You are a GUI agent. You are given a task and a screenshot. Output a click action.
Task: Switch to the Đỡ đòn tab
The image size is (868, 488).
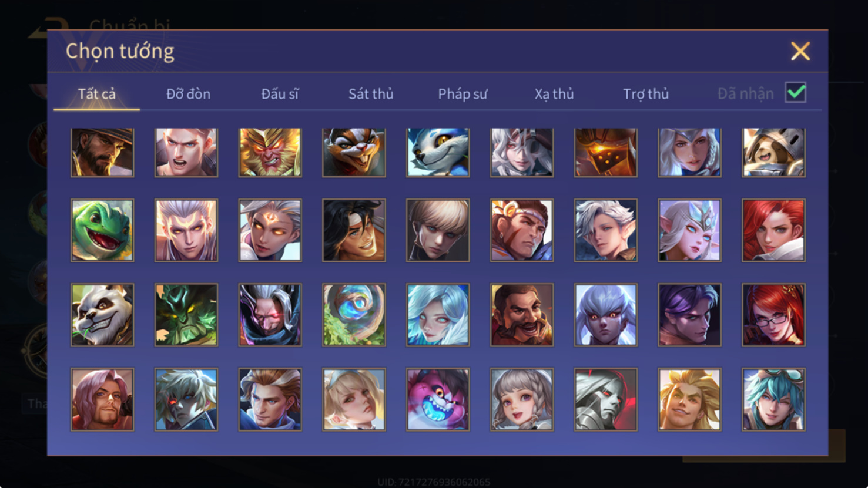(188, 94)
